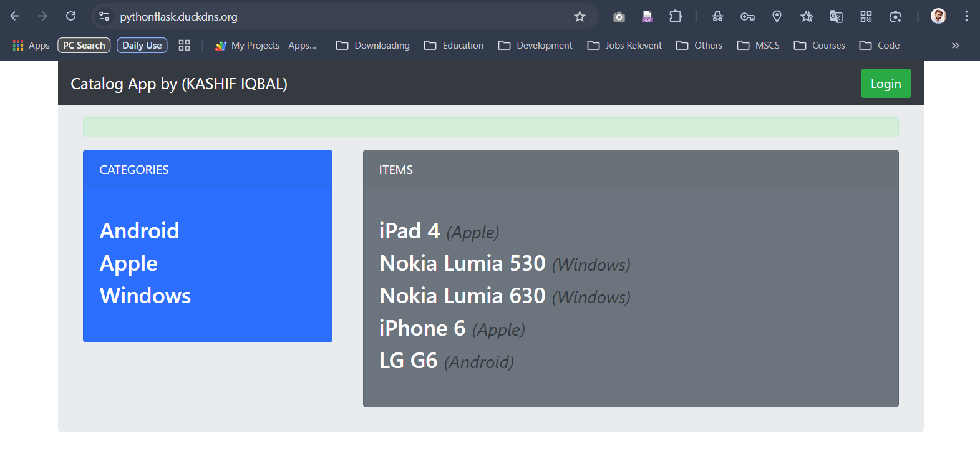Open the tab groups grid icon

click(x=184, y=46)
